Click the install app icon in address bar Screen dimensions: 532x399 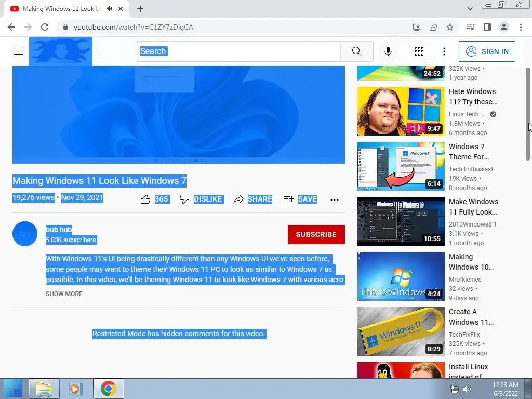[417, 27]
